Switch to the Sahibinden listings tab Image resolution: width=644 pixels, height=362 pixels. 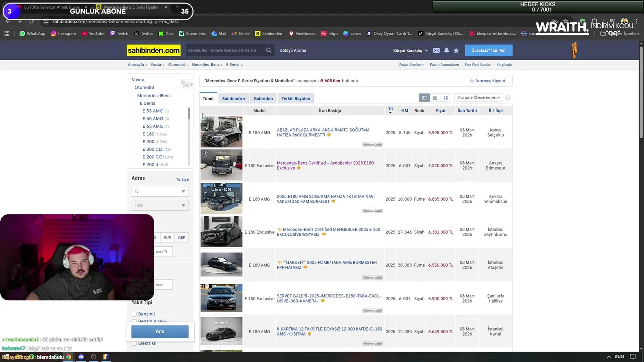pyautogui.click(x=233, y=98)
